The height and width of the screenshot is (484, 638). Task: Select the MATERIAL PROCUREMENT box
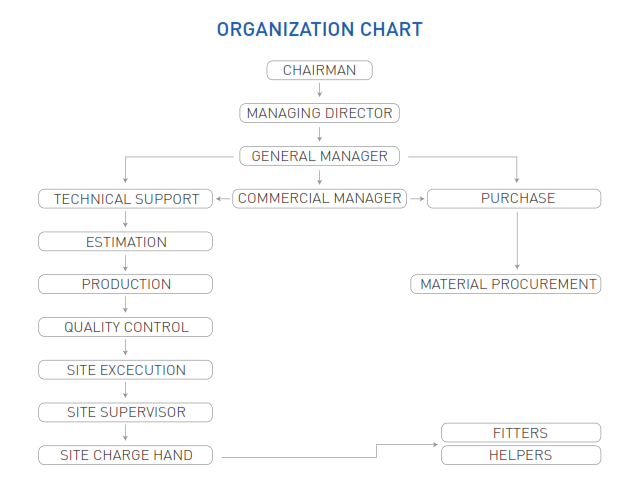tap(506, 284)
